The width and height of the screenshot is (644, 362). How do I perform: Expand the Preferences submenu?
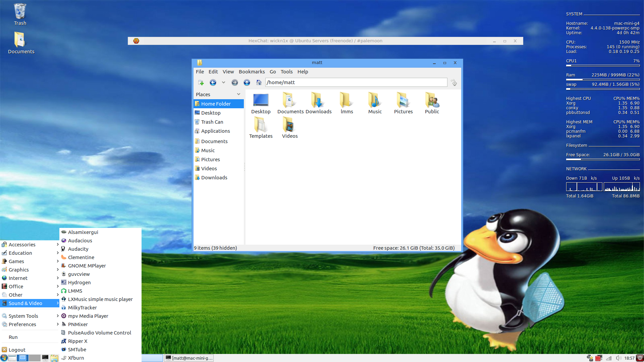point(30,324)
